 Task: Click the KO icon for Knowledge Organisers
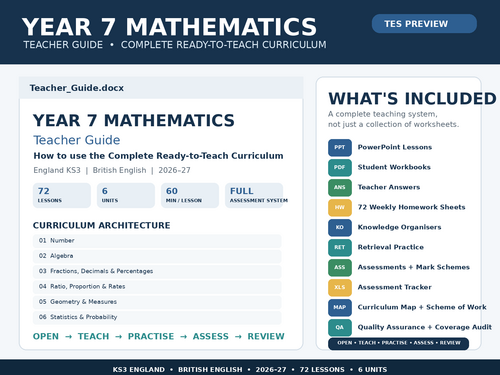tap(340, 227)
